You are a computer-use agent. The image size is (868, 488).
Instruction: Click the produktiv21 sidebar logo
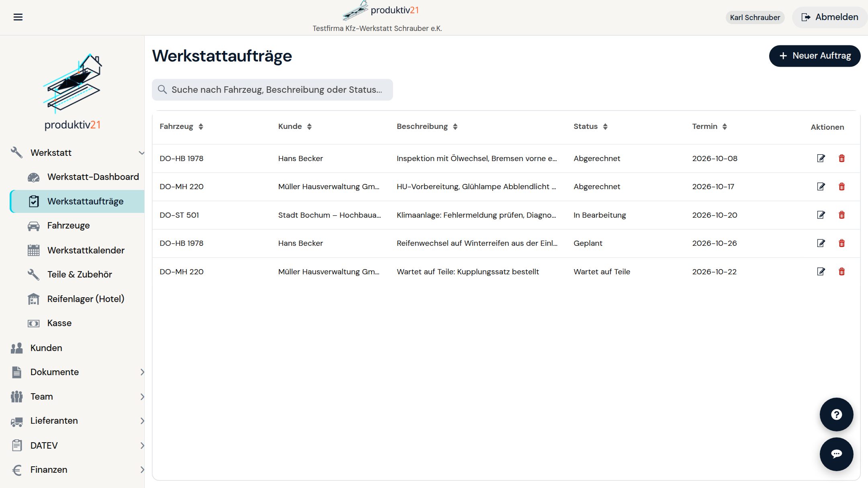72,92
